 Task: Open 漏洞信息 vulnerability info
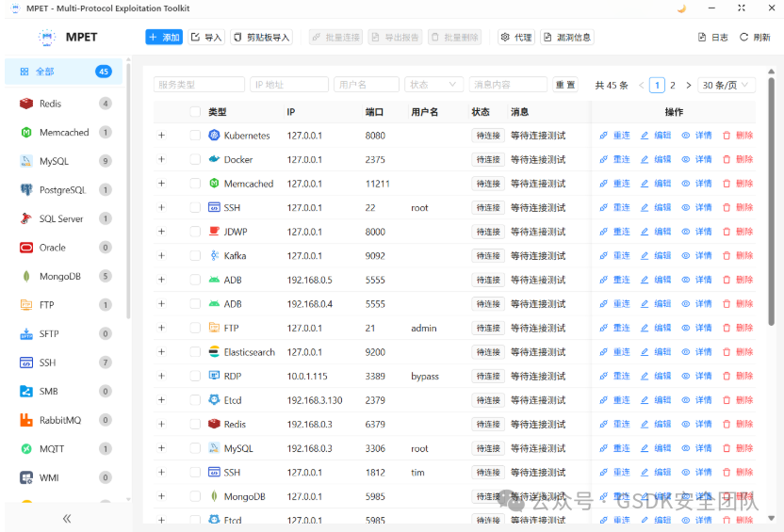tap(567, 37)
